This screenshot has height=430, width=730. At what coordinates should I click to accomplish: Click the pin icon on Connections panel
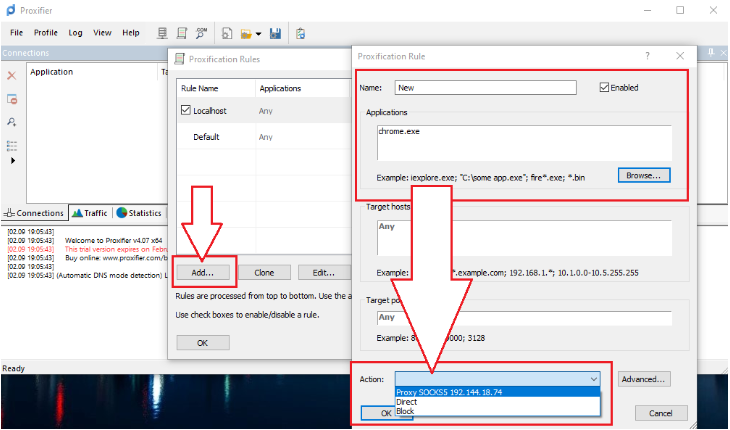711,53
